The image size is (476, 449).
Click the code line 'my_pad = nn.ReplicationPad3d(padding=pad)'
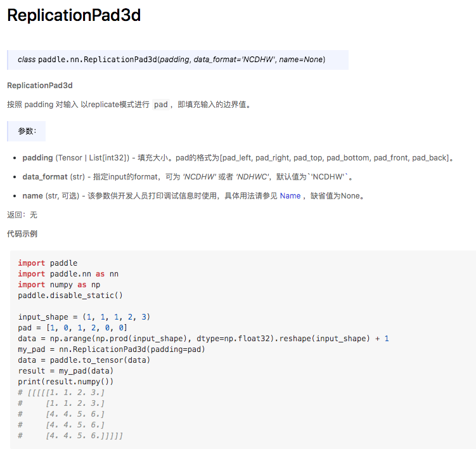(x=112, y=349)
